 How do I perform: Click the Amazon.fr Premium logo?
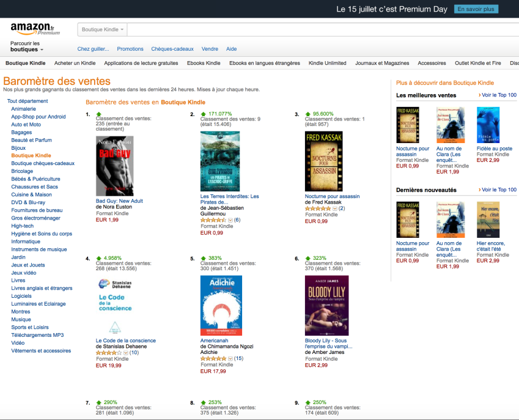click(35, 29)
